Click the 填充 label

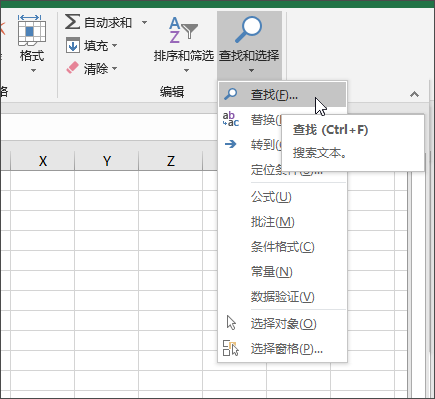click(96, 46)
